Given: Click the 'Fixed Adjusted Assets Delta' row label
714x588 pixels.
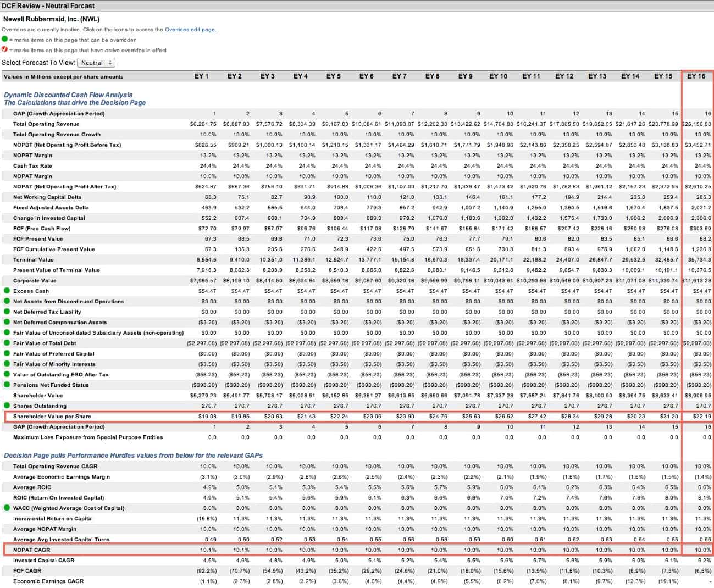Looking at the screenshot, I should coord(51,208).
